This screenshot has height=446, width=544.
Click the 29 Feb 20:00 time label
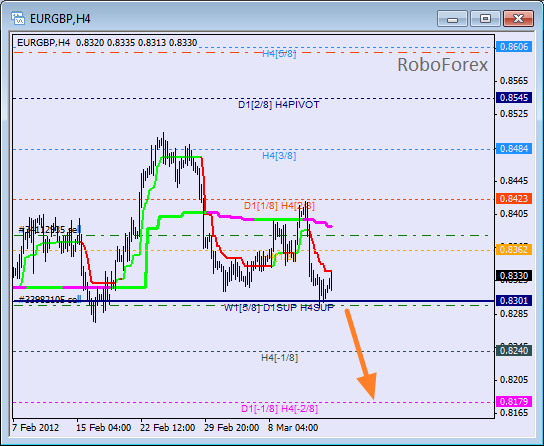(231, 428)
